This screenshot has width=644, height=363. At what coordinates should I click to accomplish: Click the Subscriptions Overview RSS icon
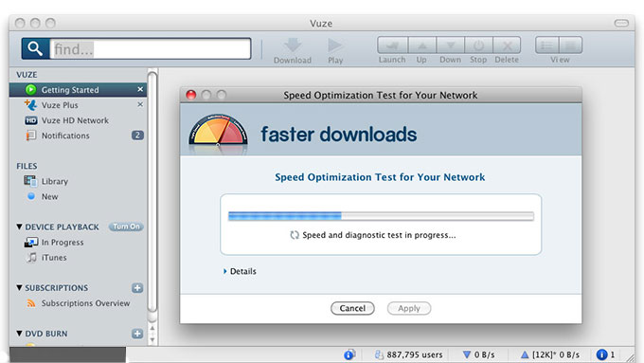(x=31, y=303)
